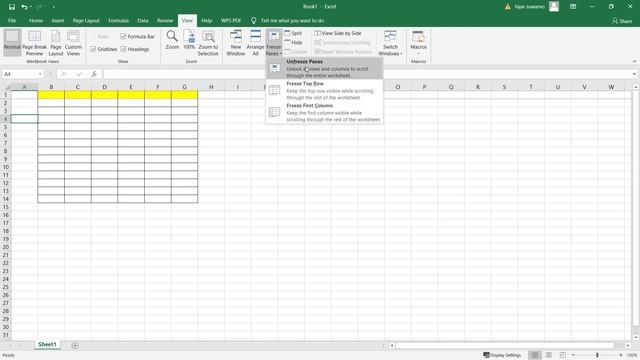Select column Q header
Image resolution: width=640 pixels, height=360 pixels.
click(x=451, y=87)
